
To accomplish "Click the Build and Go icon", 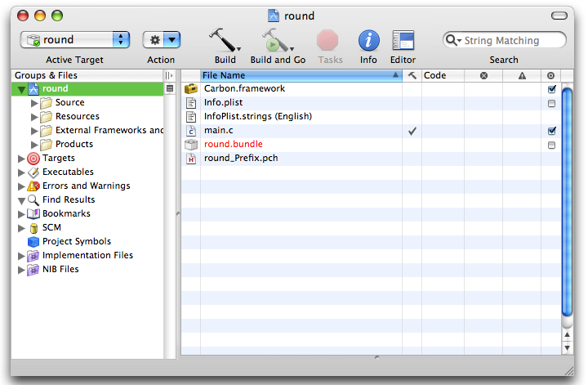I will point(277,40).
